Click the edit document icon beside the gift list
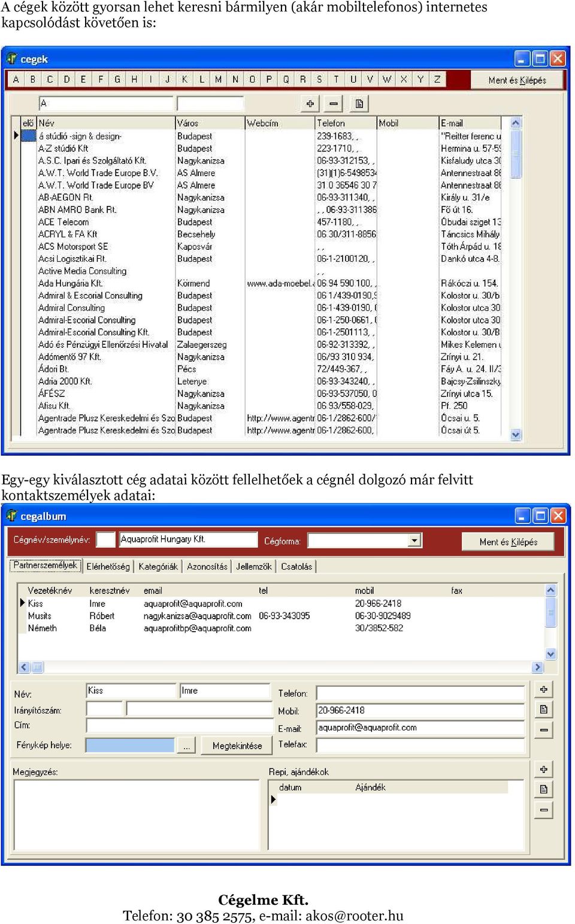Image resolution: width=575 pixels, height=924 pixels. point(543,789)
